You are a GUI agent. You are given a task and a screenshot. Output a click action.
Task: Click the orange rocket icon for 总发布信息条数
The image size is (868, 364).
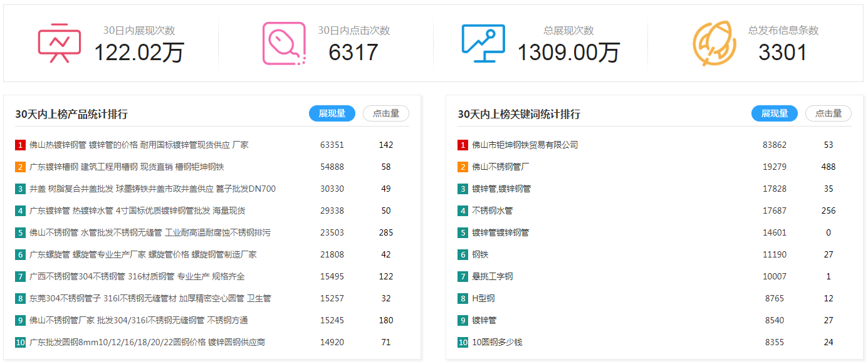715,43
